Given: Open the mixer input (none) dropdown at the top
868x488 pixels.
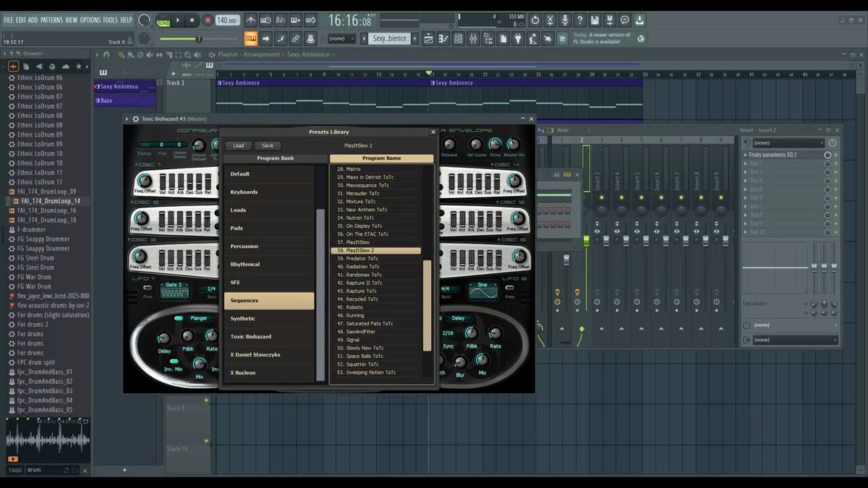Looking at the screenshot, I should click(788, 143).
